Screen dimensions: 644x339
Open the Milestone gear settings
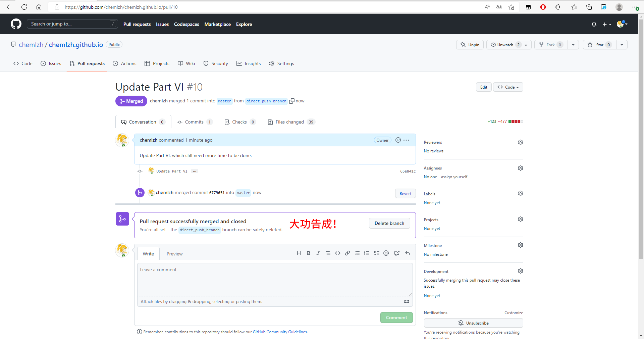520,245
